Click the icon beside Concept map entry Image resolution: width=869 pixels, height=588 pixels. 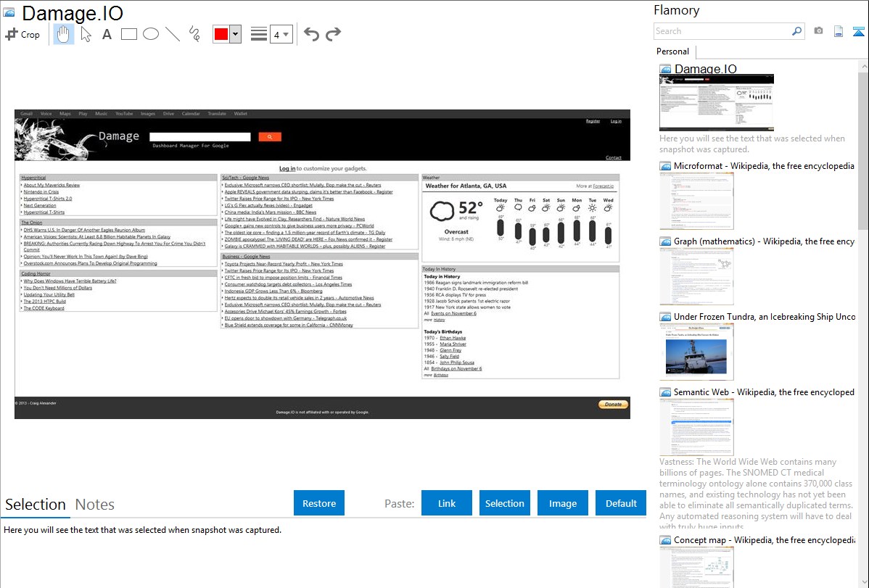pyautogui.click(x=665, y=540)
